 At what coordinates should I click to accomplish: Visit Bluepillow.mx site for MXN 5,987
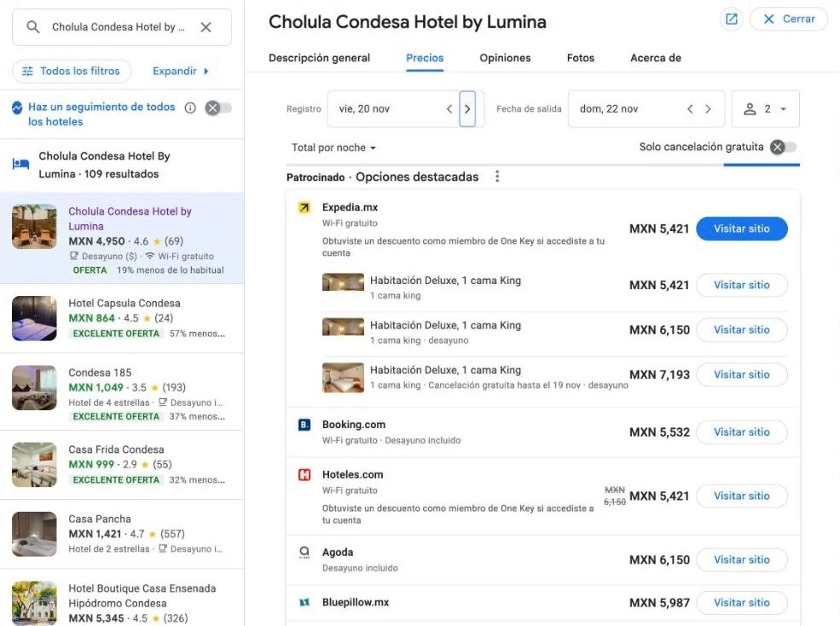point(741,602)
